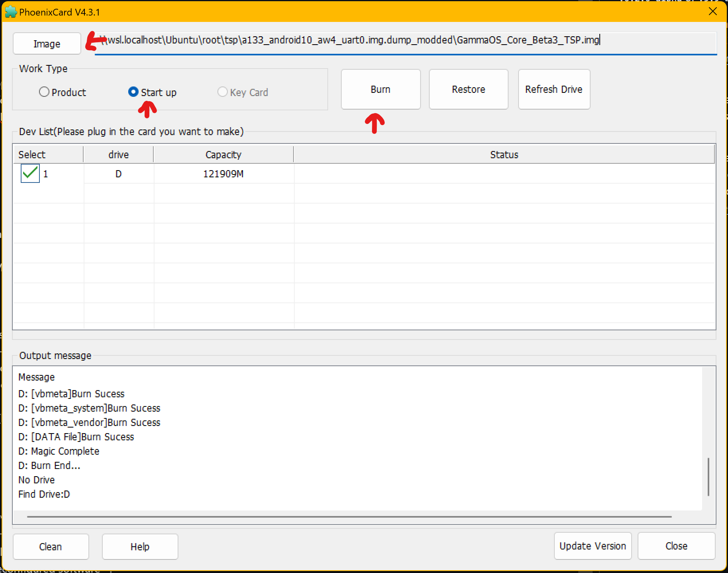Click the output message vertical scrollbar
Viewport: 728px width, 573px height.
point(708,477)
